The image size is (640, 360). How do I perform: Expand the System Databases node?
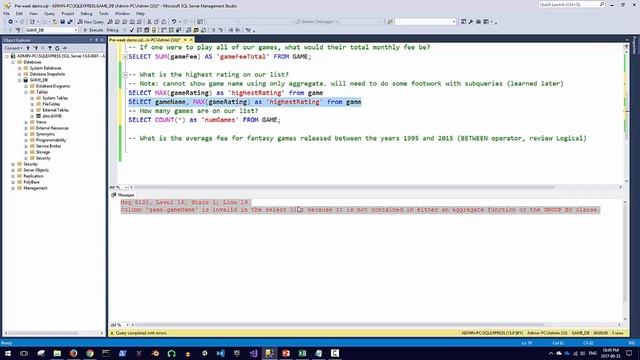20,68
